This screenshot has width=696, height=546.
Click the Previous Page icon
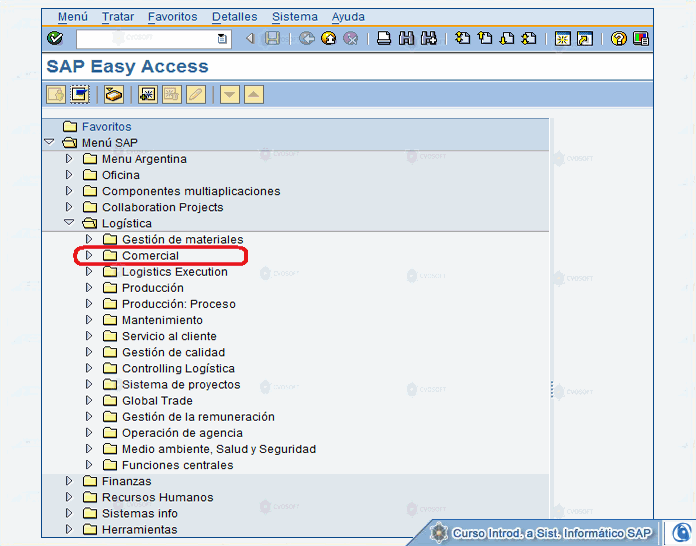click(x=485, y=38)
